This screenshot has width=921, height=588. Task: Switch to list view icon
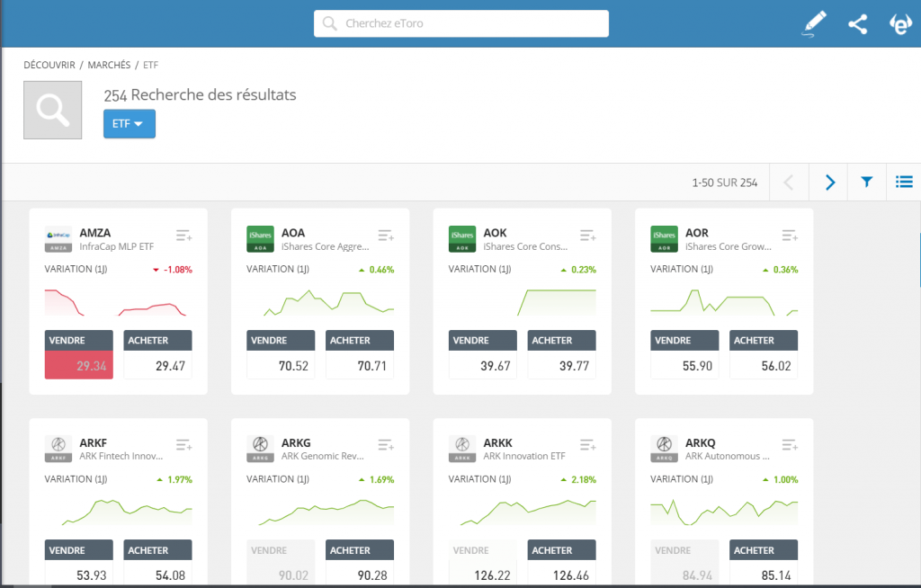pyautogui.click(x=904, y=183)
